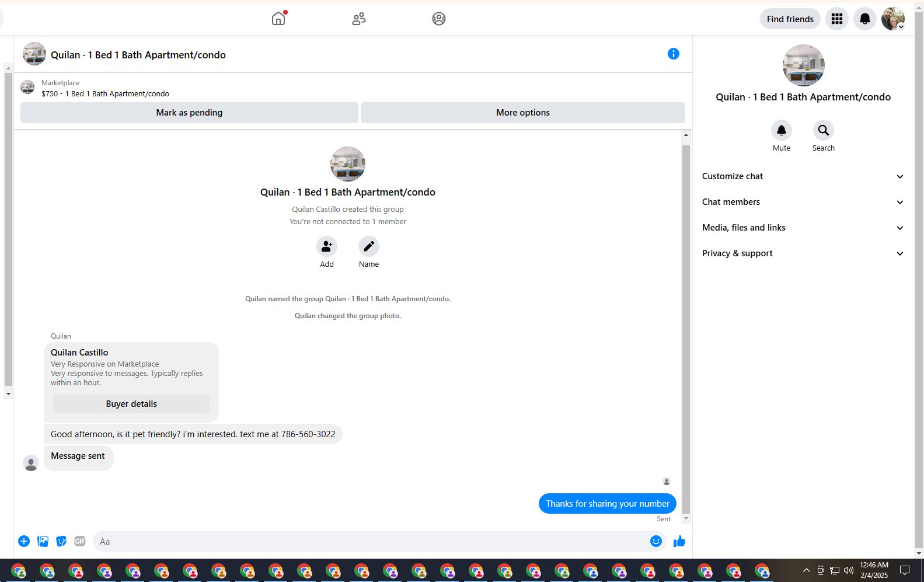Click the header chat title Quilan · 1 Bed 1 Bath

click(x=138, y=55)
